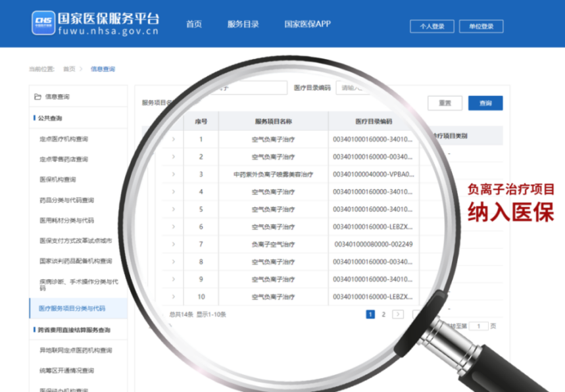Viewport: 565px width, 392px height.
Task: Open 服务目录 navigation menu
Action: point(243,24)
